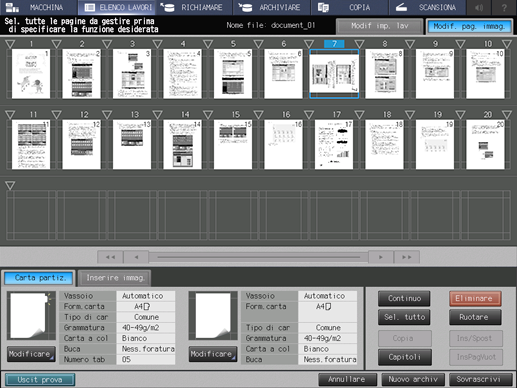Select page 1 thumbnail

pos(31,74)
